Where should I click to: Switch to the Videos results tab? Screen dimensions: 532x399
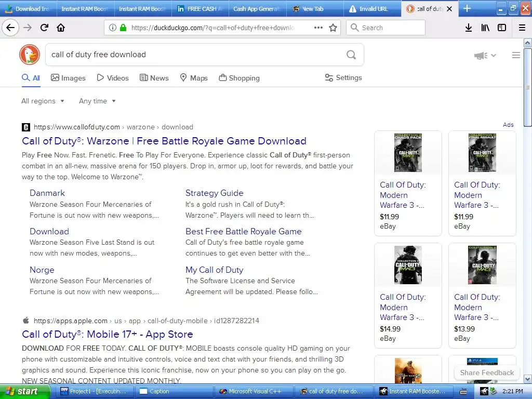113,78
